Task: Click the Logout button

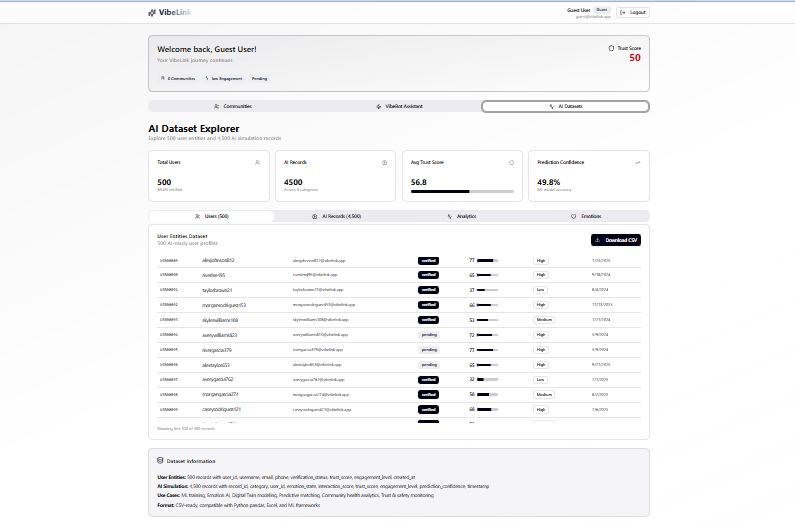Action: [633, 12]
